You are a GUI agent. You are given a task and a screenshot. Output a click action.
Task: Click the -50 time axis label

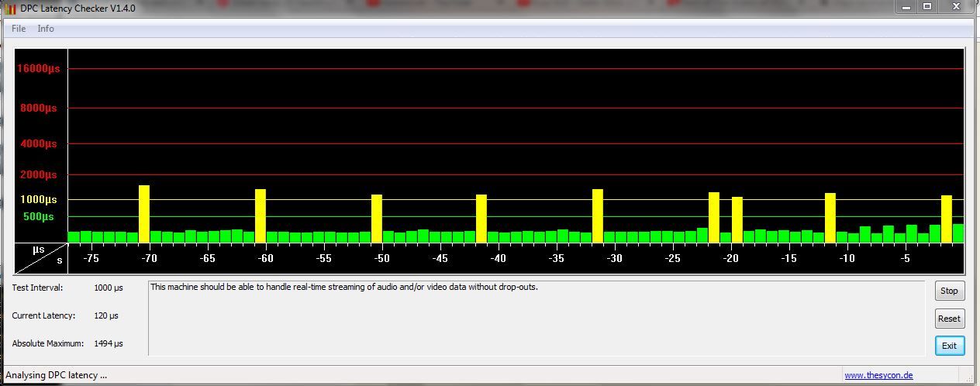click(381, 258)
